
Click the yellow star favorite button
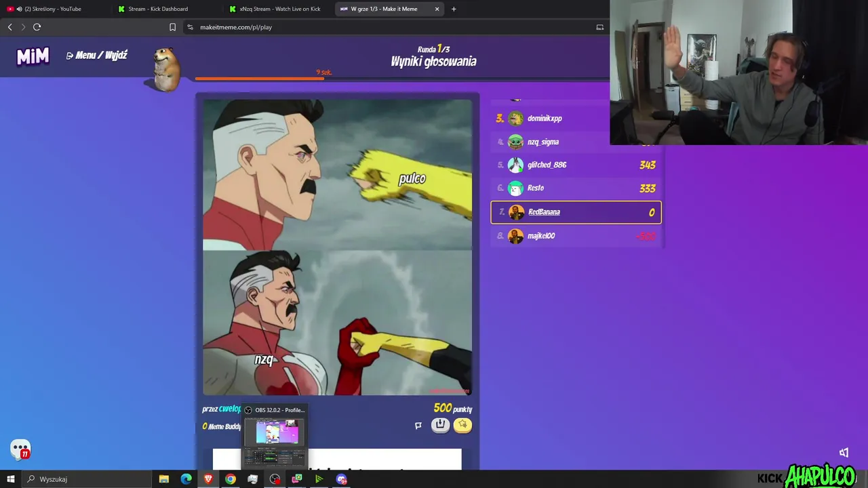click(x=462, y=425)
